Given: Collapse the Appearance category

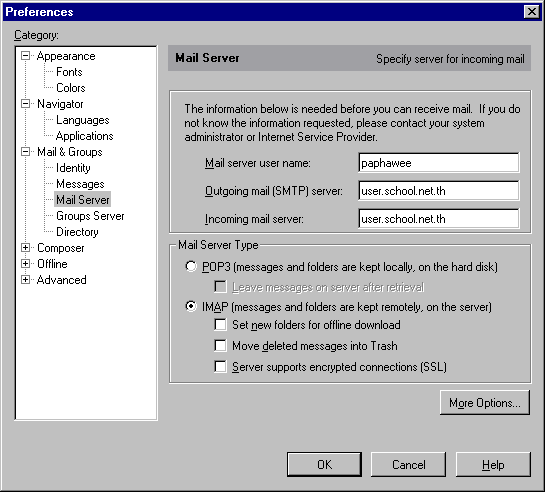Looking at the screenshot, I should coord(25,56).
